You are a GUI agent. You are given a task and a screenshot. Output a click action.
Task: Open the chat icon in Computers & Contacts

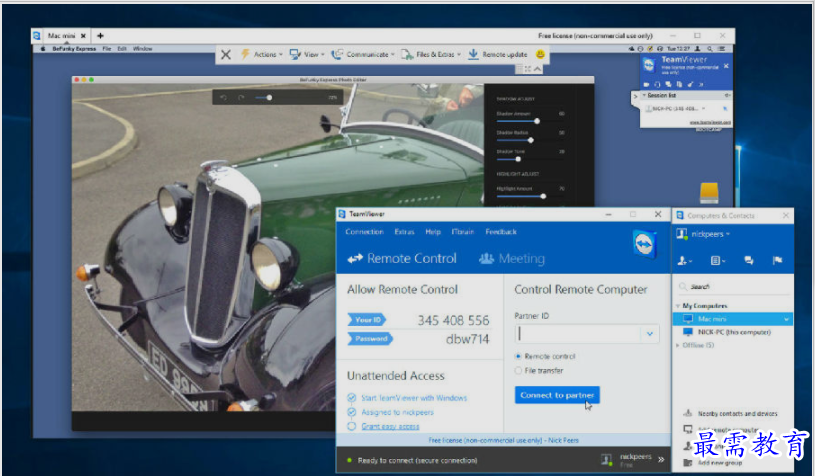[x=748, y=260]
